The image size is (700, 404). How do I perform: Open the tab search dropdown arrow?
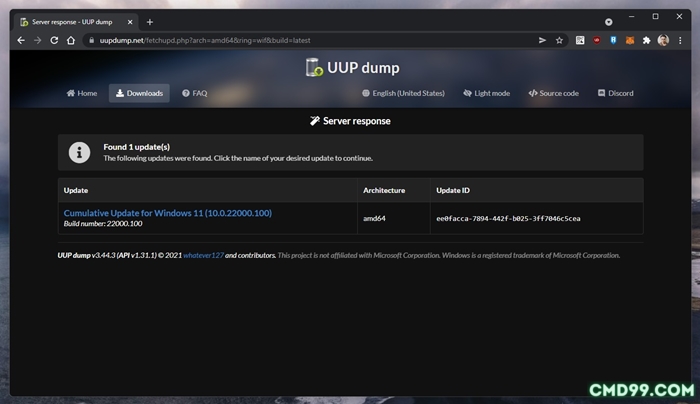pyautogui.click(x=608, y=22)
